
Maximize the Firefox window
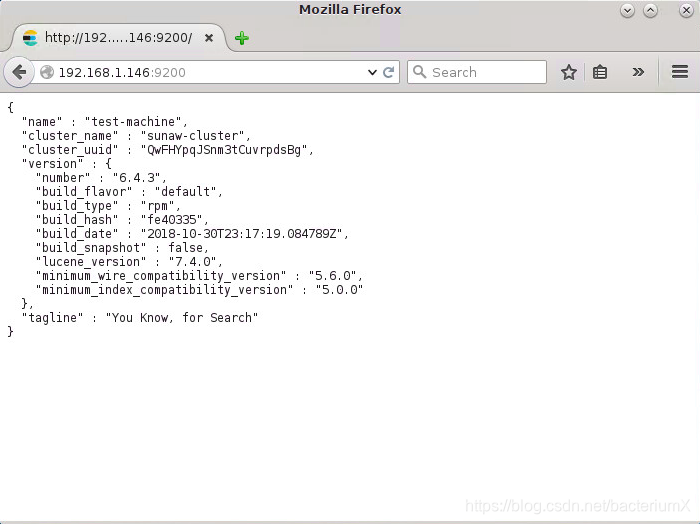pos(650,10)
